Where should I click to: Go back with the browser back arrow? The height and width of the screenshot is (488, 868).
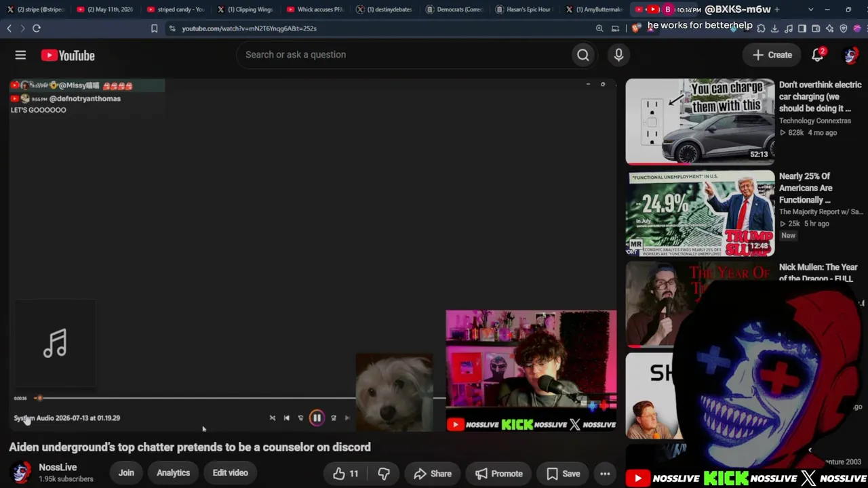pyautogui.click(x=9, y=28)
